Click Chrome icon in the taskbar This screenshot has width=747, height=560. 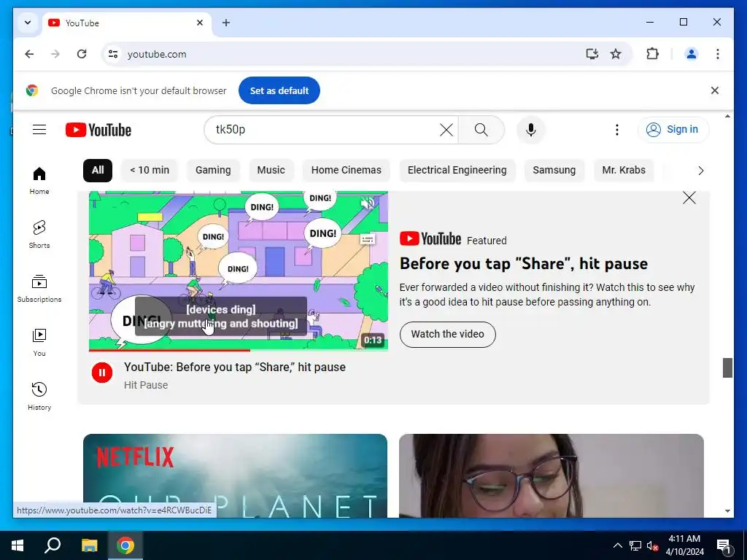point(125,545)
